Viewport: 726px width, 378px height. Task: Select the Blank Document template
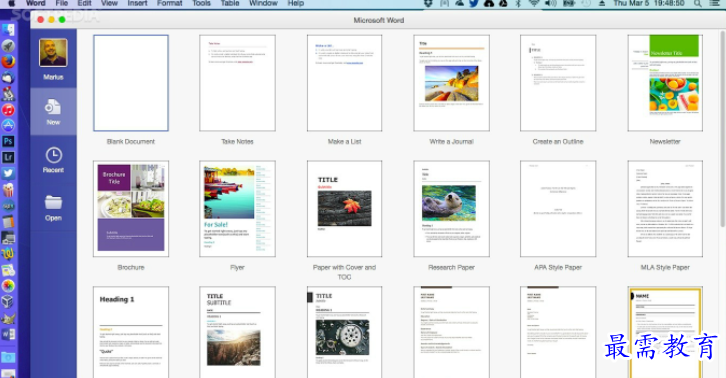[131, 83]
